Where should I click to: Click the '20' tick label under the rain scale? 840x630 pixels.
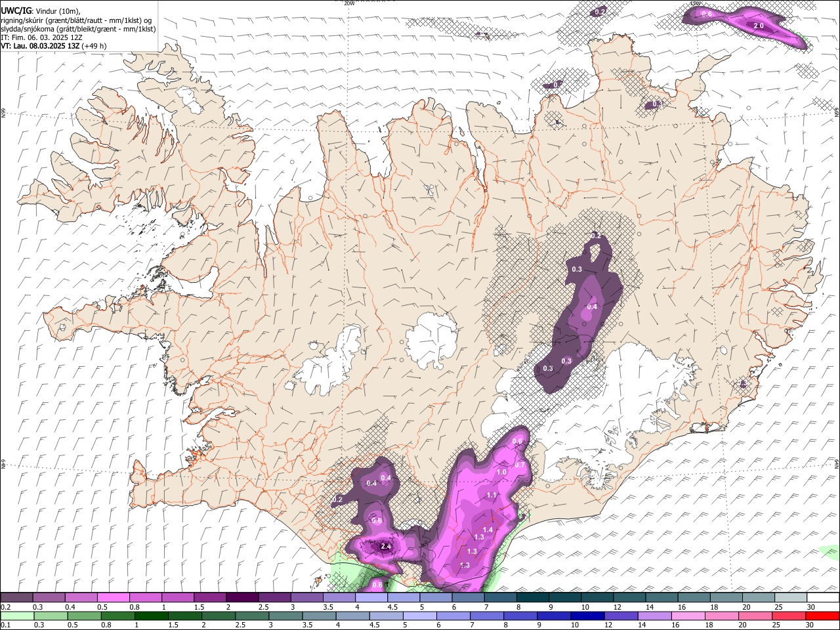(742, 625)
